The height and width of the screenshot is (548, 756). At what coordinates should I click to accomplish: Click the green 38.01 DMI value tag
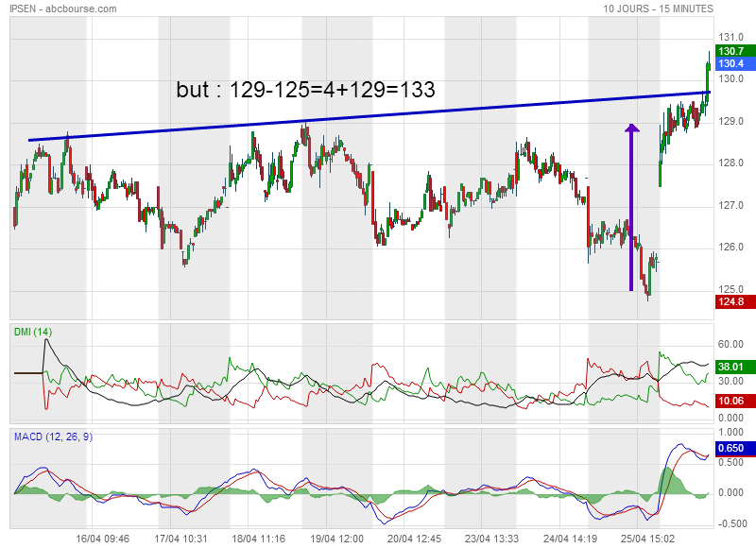coord(735,367)
